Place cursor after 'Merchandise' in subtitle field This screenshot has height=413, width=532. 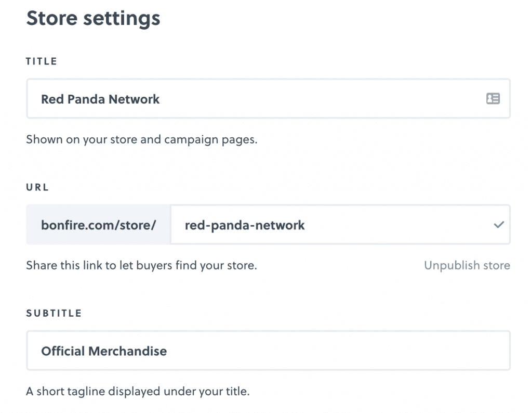click(x=167, y=351)
